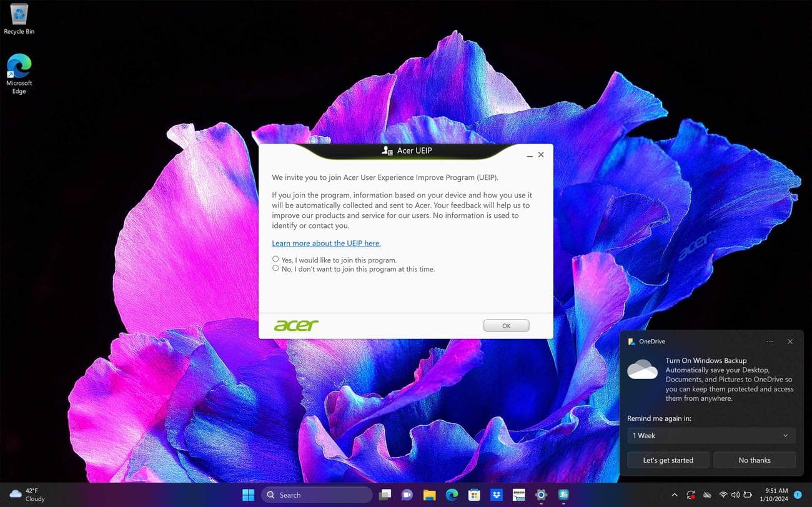Expand hidden icons in the system tray
Viewport: 812px width, 507px height.
pos(675,495)
